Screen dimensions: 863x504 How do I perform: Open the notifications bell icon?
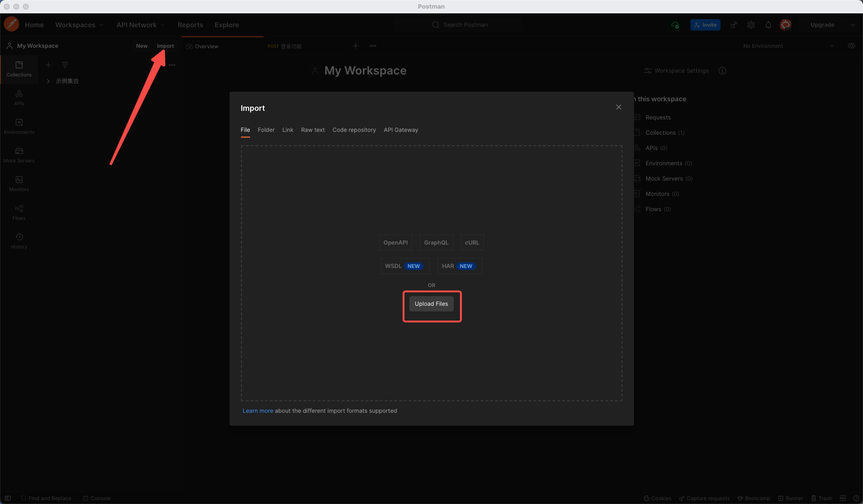coord(768,25)
